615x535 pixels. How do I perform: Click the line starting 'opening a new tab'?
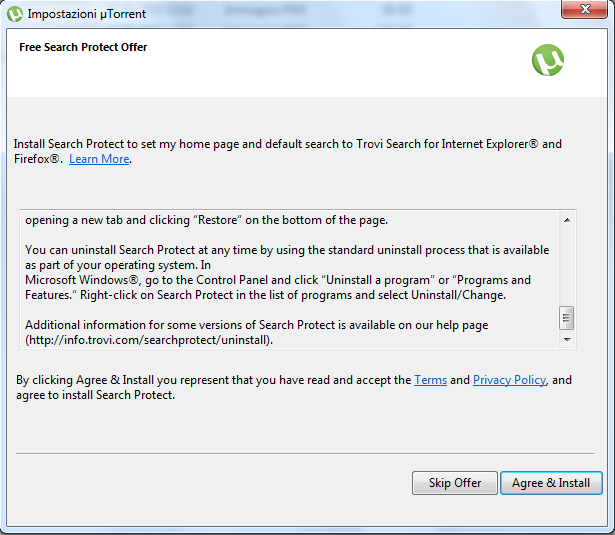tap(206, 220)
